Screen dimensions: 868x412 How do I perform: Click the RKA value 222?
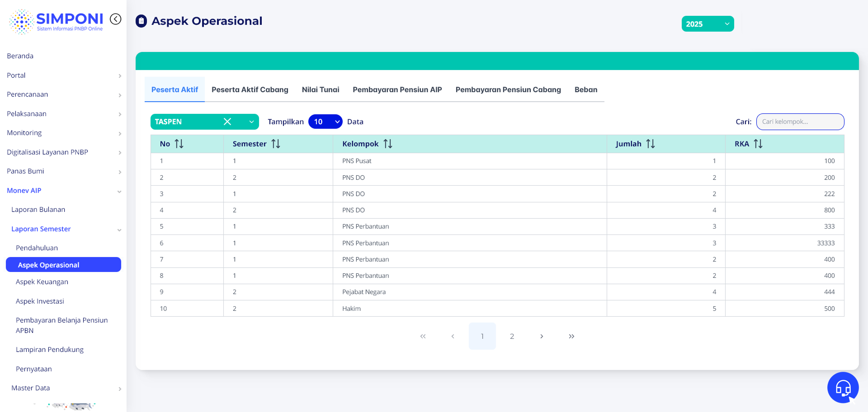[829, 194]
